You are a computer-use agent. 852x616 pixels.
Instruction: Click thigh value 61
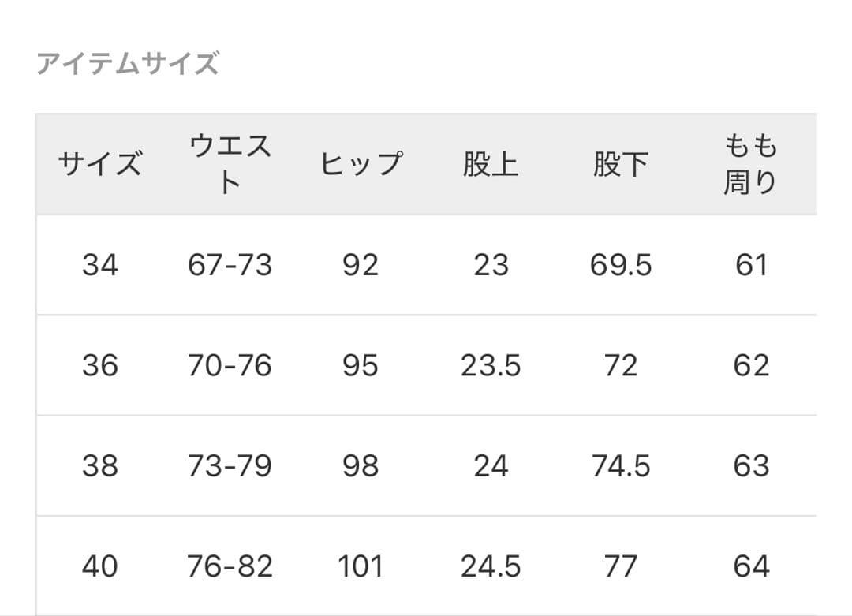[x=750, y=265]
